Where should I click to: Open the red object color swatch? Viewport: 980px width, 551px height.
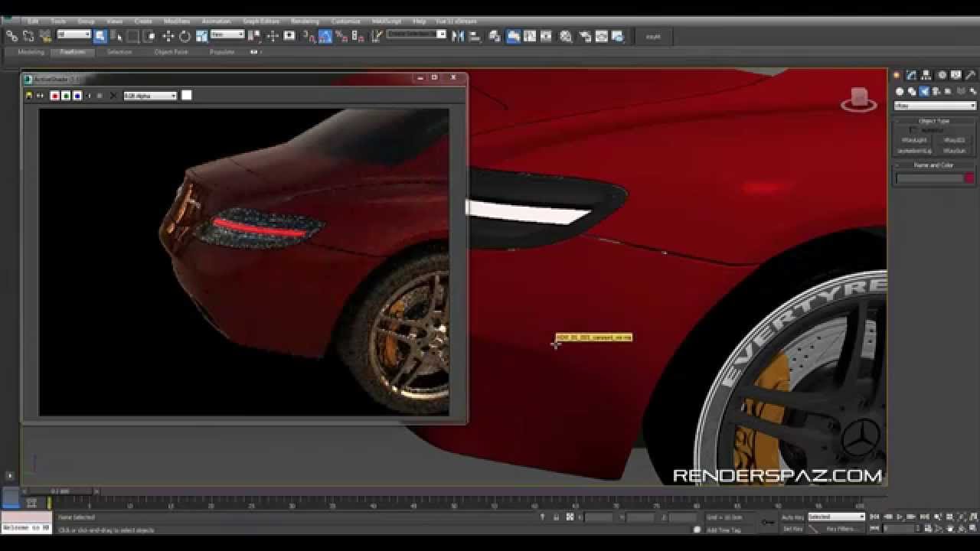pos(969,178)
